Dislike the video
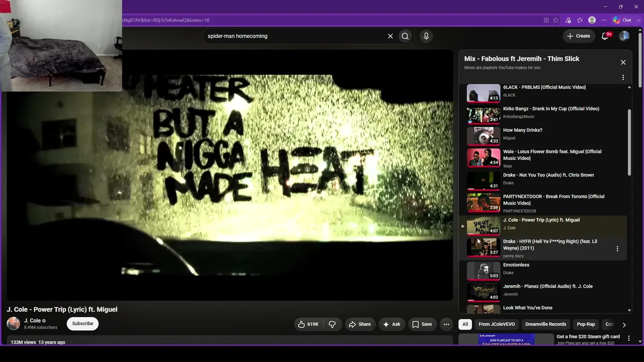 [x=332, y=324]
